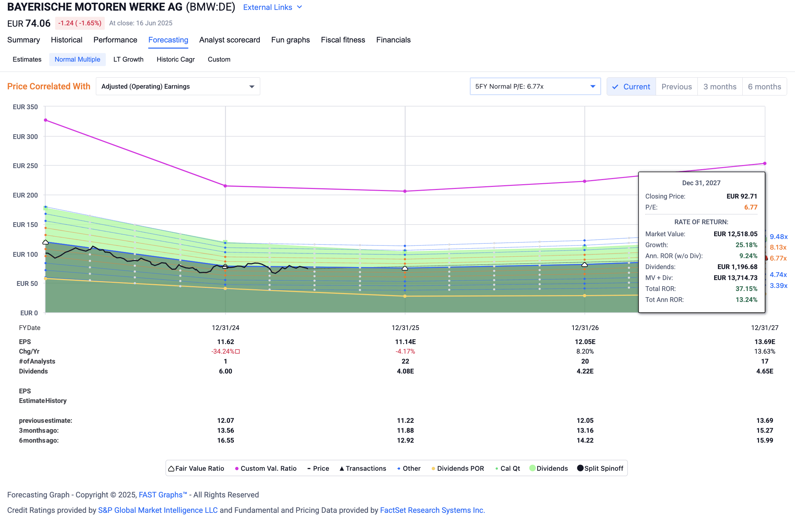The image size is (795, 532).
Task: Switch to the Previous estimates view
Action: (676, 86)
